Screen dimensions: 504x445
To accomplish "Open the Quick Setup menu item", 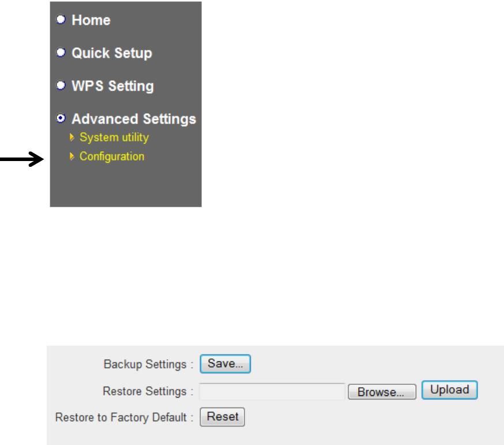I will point(112,53).
